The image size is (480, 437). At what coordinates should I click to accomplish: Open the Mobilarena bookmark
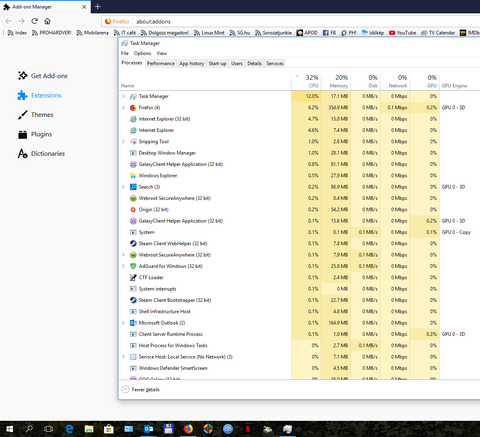[93, 33]
